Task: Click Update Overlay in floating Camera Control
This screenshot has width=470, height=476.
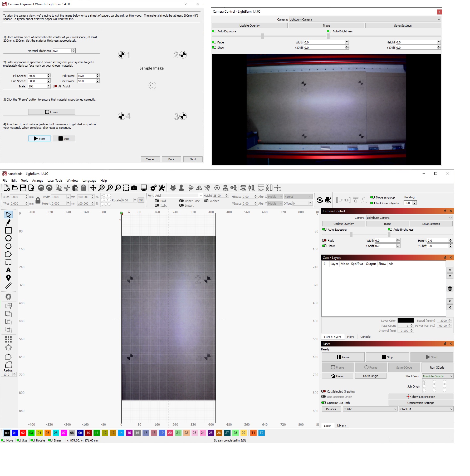Action: tap(249, 26)
